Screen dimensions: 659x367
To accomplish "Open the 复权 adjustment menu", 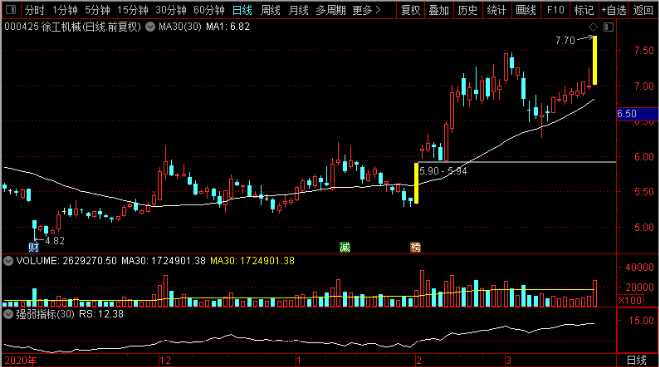I will point(410,10).
